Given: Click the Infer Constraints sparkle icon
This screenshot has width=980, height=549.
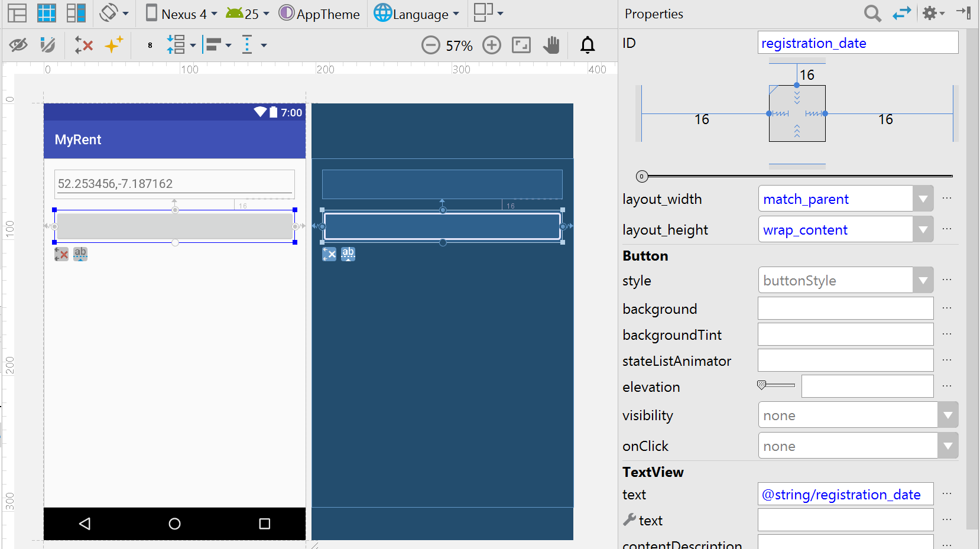Looking at the screenshot, I should click(113, 45).
